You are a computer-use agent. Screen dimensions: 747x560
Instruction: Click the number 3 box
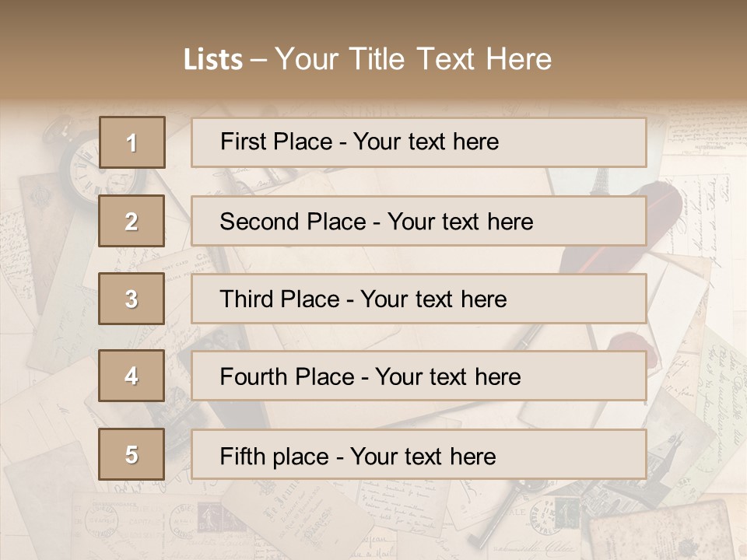[x=132, y=299]
